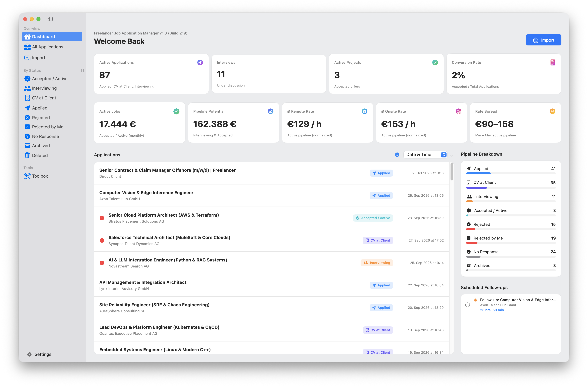
Task: Click the Archived box sidebar icon
Action: coord(27,146)
